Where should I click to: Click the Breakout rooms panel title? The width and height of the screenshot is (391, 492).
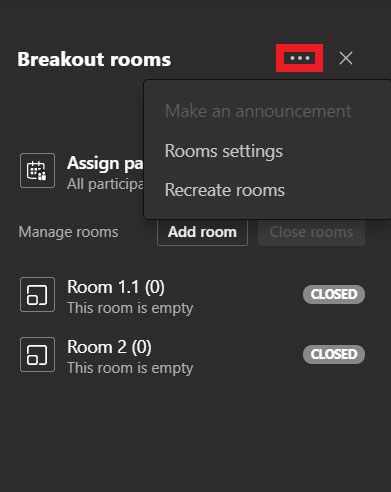94,59
